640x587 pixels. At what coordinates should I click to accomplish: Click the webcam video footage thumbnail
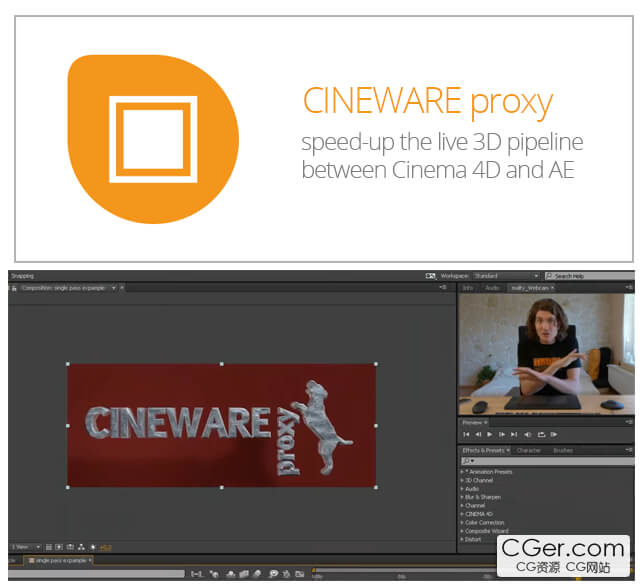546,354
